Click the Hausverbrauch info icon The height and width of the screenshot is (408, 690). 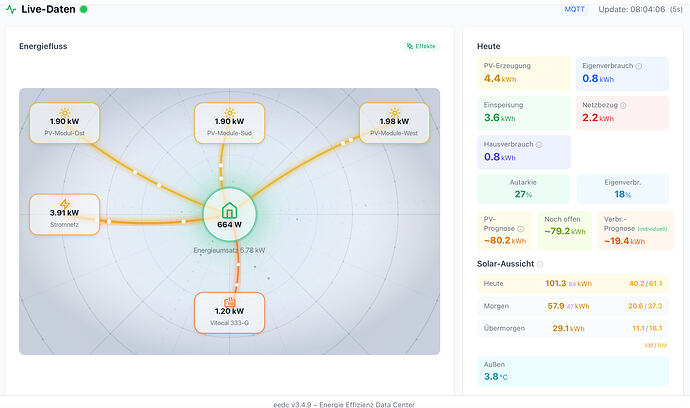point(539,144)
